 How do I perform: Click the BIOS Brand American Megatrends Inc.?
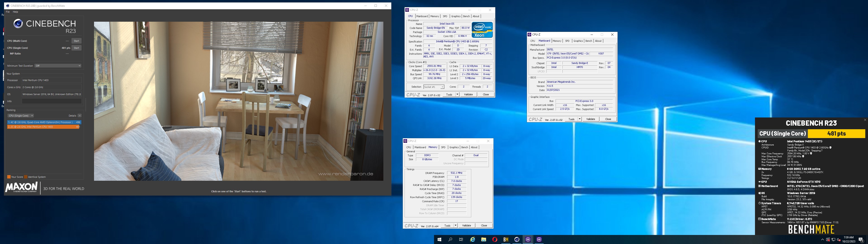click(579, 82)
